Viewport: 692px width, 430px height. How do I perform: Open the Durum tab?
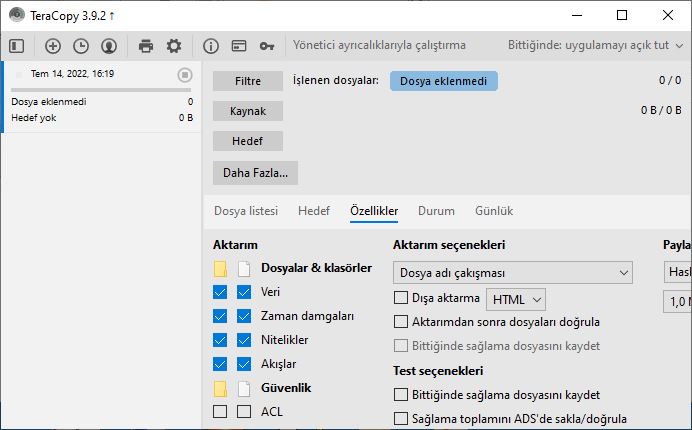pos(436,211)
